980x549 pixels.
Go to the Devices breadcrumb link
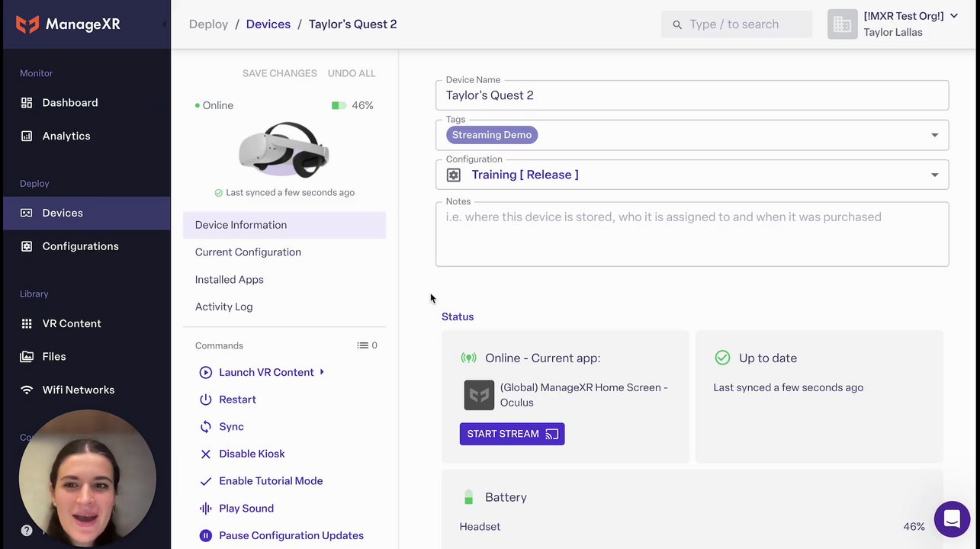point(268,24)
